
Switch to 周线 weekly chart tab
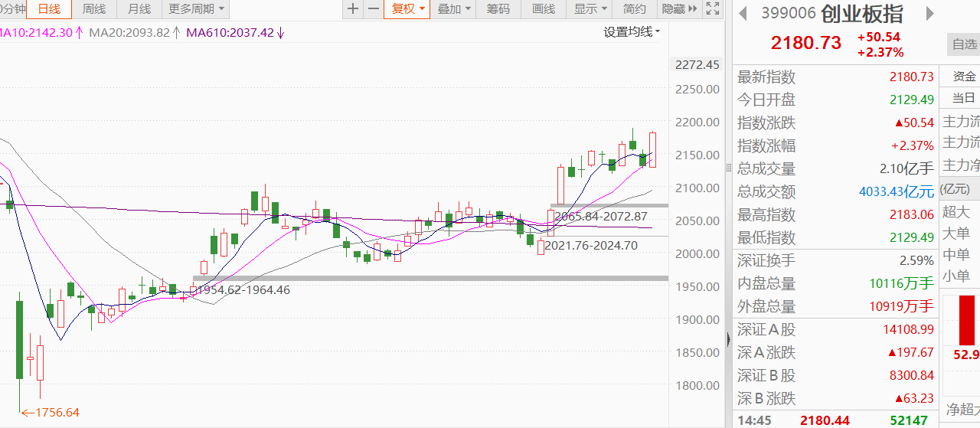(x=94, y=9)
